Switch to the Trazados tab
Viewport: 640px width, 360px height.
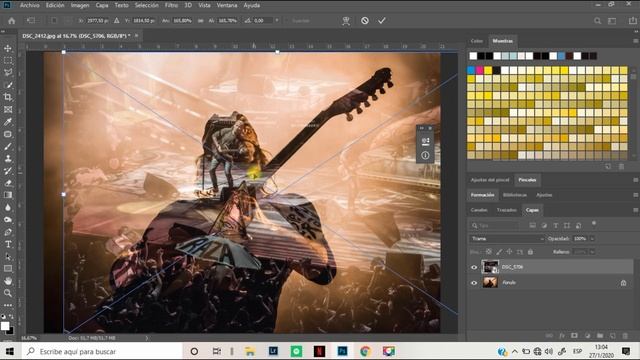507,210
